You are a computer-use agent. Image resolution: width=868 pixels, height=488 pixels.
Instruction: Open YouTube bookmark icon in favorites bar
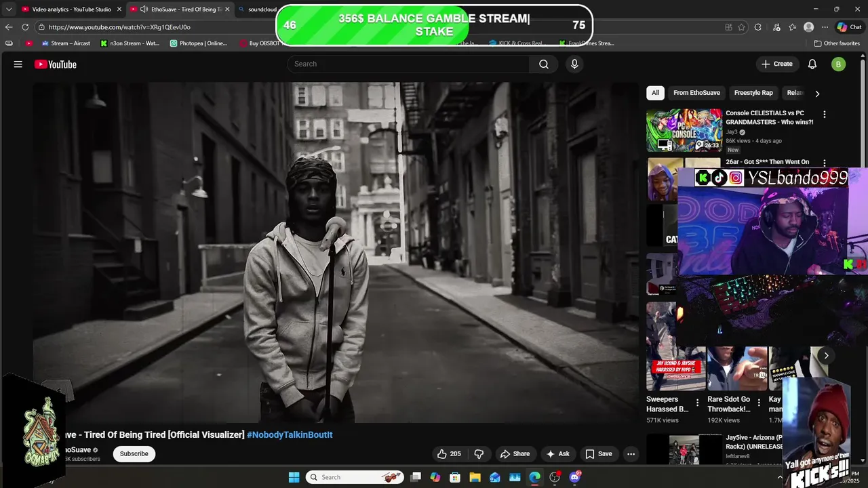[28, 43]
